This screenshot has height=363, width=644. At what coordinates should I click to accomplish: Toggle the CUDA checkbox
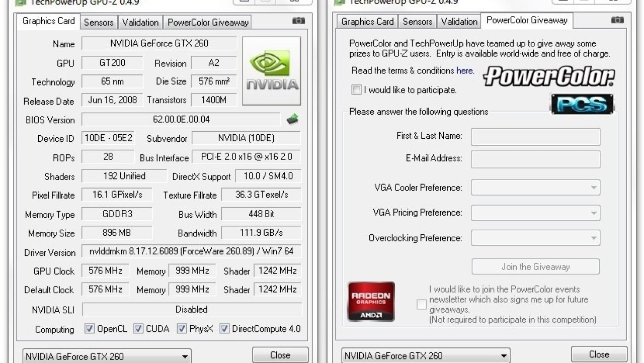138,329
